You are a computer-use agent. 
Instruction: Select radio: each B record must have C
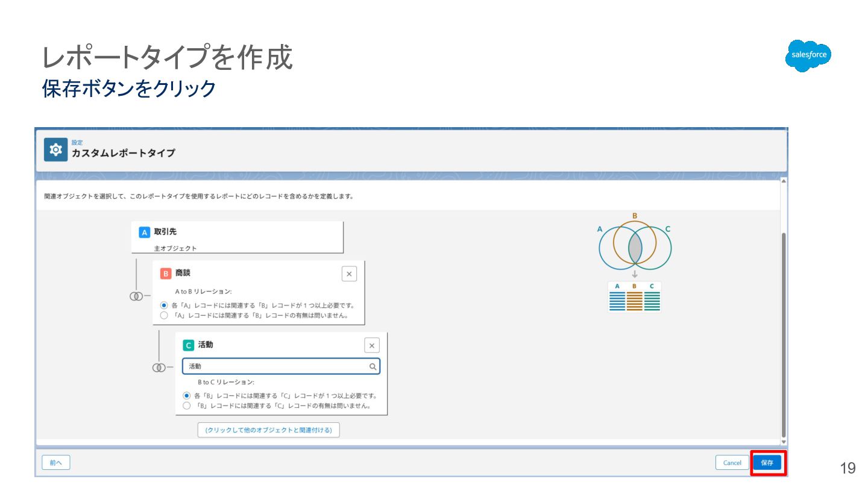(x=186, y=396)
